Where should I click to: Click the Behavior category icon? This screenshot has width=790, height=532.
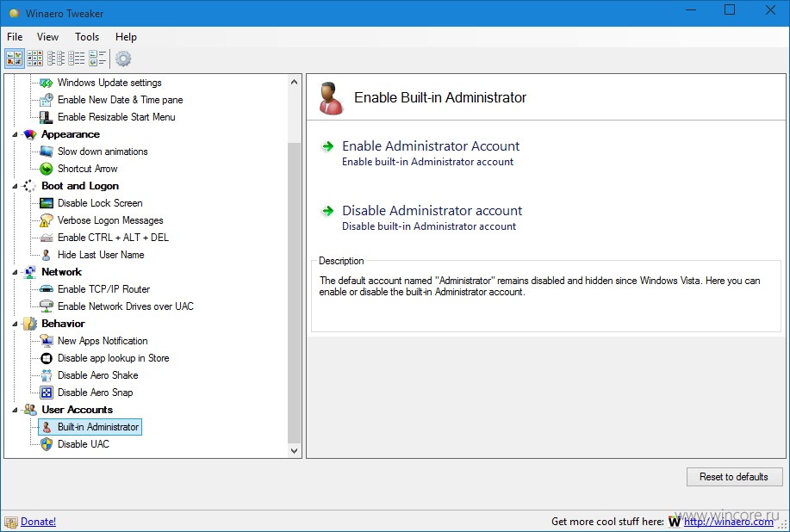tap(30, 324)
